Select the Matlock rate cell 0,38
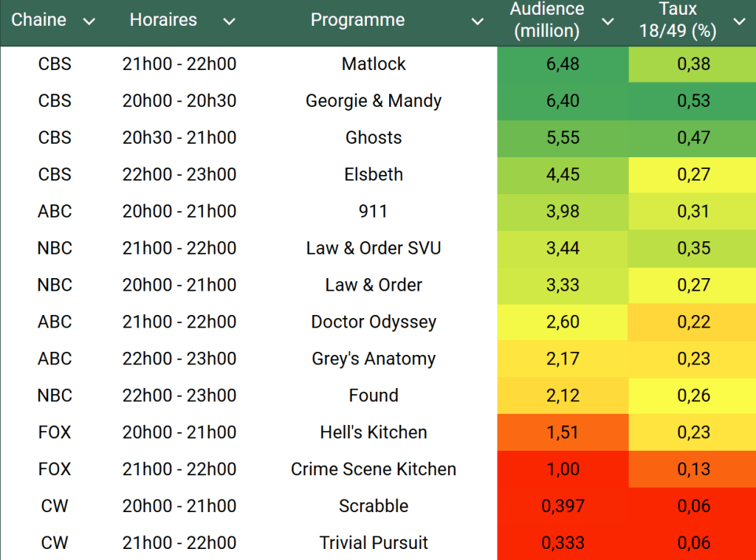The height and width of the screenshot is (560, 756). [693, 64]
